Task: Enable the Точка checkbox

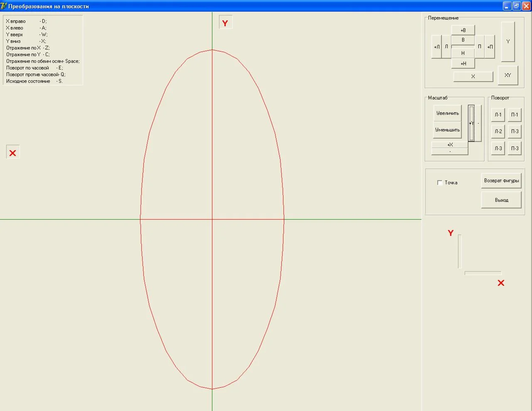Action: pyautogui.click(x=440, y=183)
